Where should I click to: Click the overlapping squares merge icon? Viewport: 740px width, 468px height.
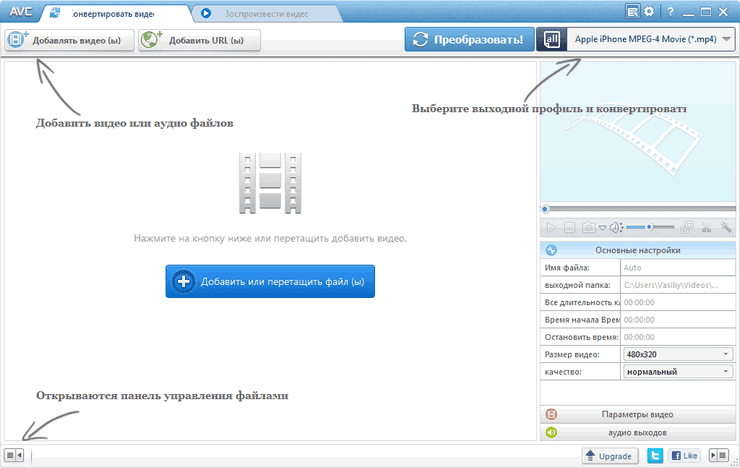687,228
